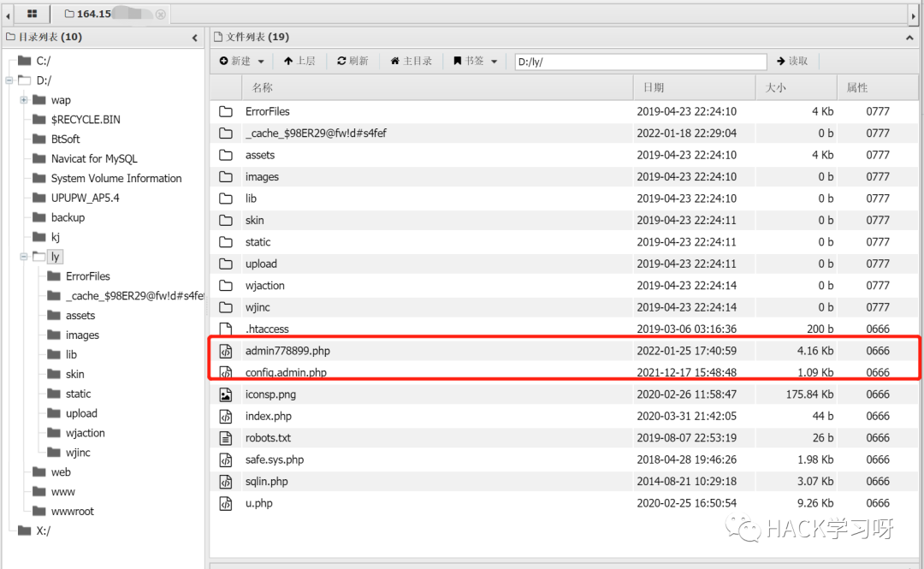Select Navicat for MySQL tree folder
Screen dimensions: 924x569
click(x=94, y=158)
